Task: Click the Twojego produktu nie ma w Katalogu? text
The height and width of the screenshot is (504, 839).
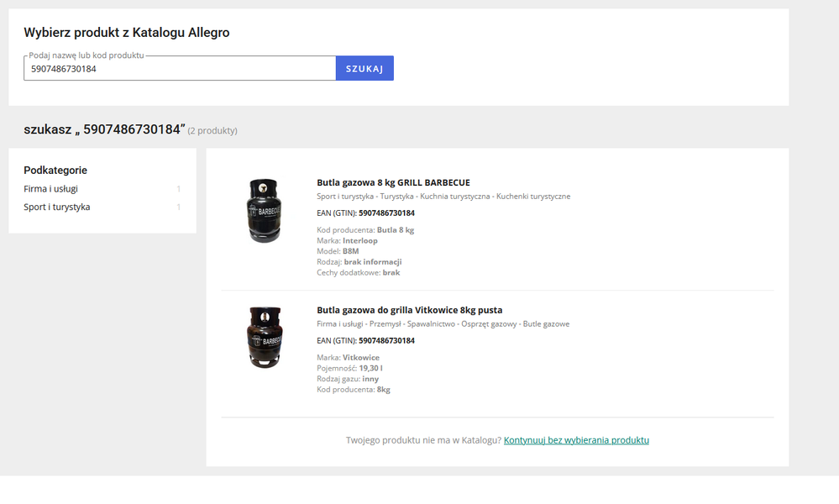Action: (x=424, y=440)
